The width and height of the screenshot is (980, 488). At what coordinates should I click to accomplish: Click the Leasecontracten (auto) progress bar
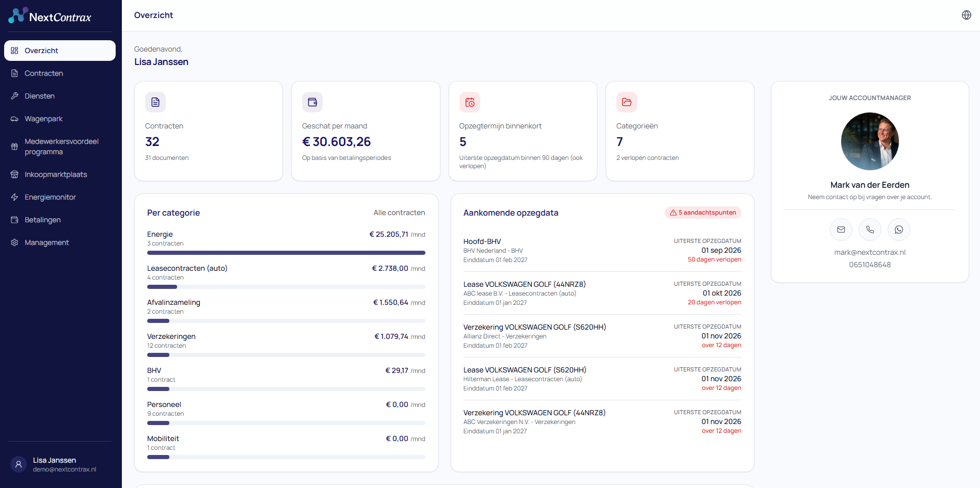(286, 287)
